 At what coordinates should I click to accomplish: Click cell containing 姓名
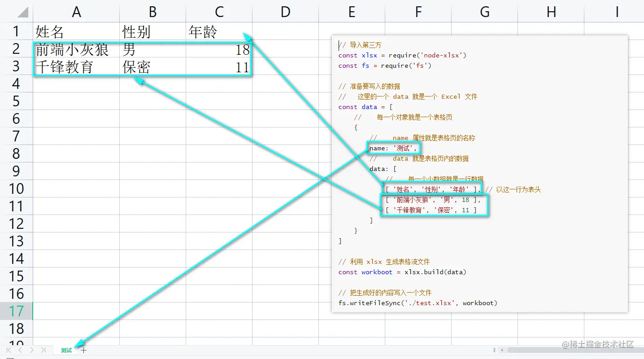(x=76, y=31)
